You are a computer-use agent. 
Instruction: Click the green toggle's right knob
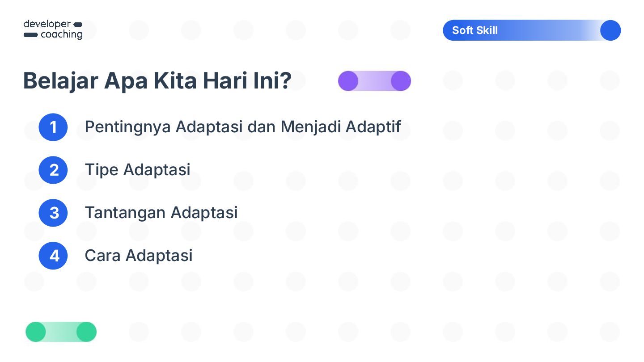coord(86,332)
